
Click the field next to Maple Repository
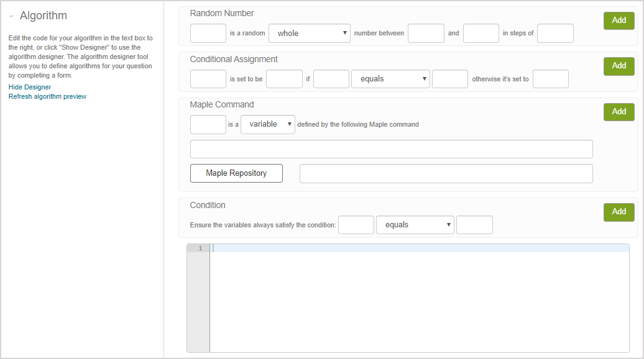[x=446, y=174]
